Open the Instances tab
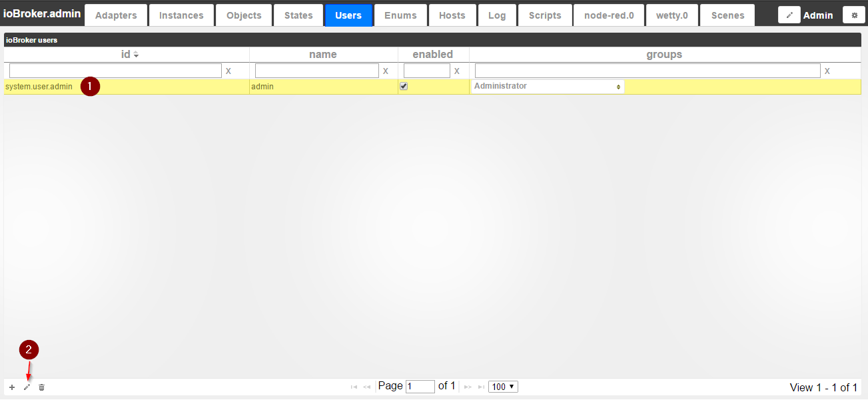This screenshot has width=868, height=400. pos(181,15)
